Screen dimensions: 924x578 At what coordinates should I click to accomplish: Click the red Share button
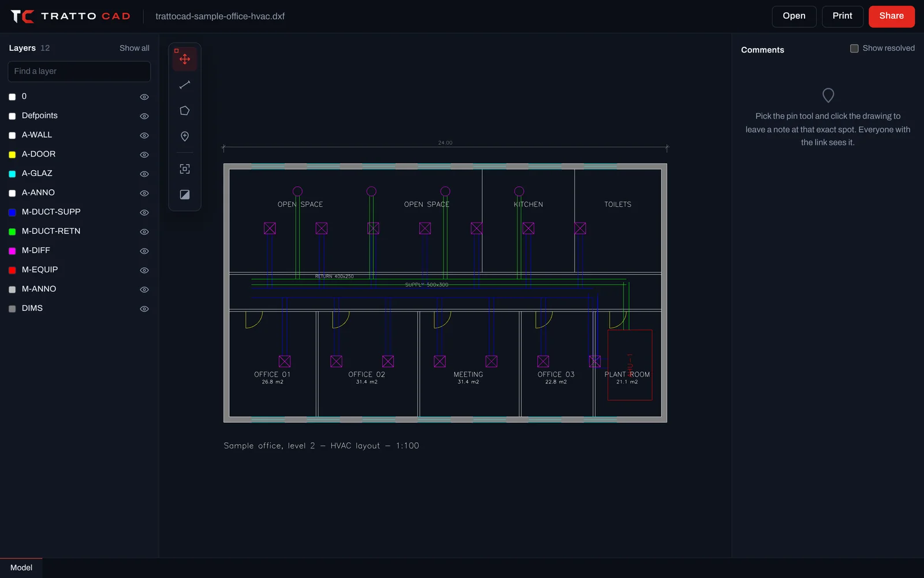click(892, 16)
